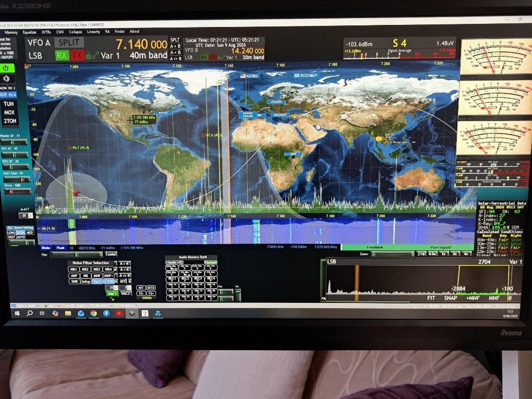Set zoom to 4x
The image size is (532, 399).
pyautogui.click(x=466, y=254)
